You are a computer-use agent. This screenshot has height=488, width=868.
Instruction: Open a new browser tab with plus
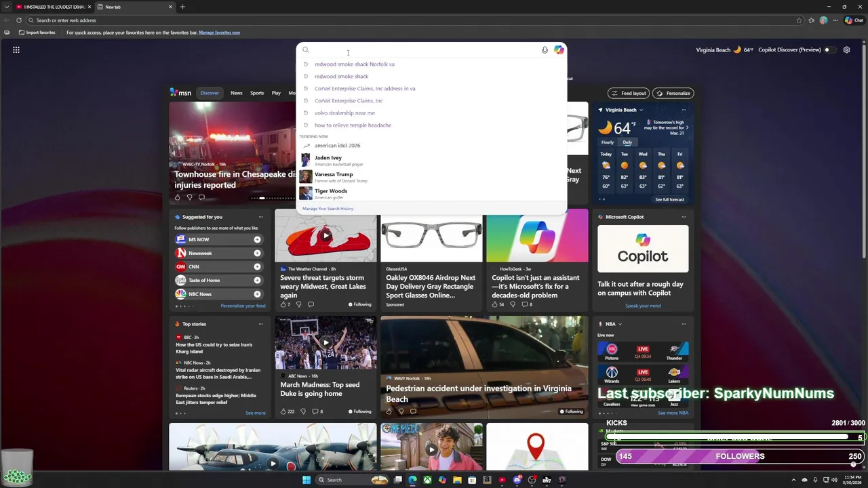pyautogui.click(x=182, y=7)
